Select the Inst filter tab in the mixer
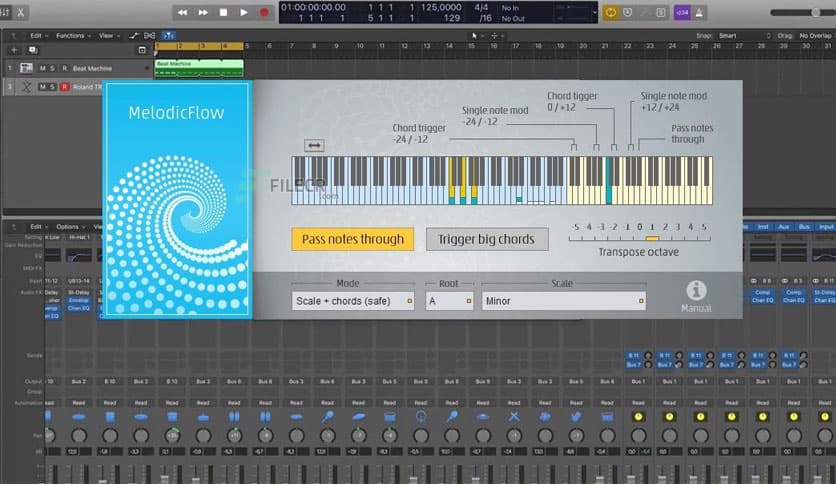 (x=763, y=227)
